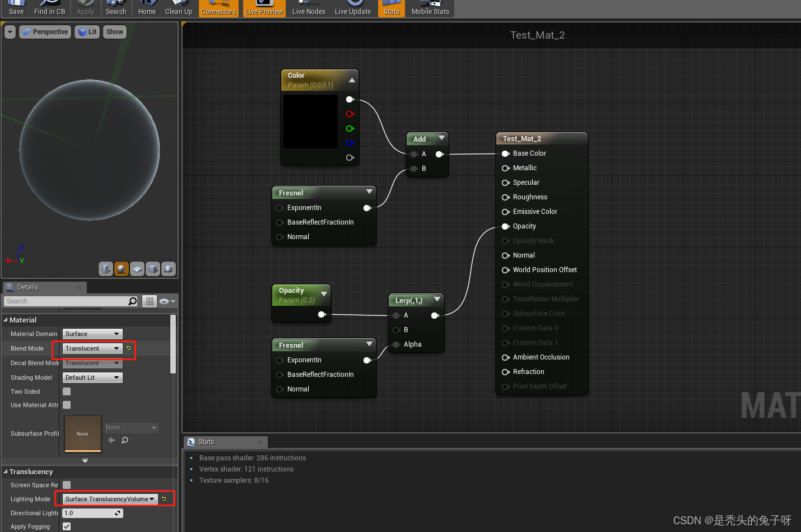Select the Details tab
Viewport: 801px width, 532px height.
(26, 287)
